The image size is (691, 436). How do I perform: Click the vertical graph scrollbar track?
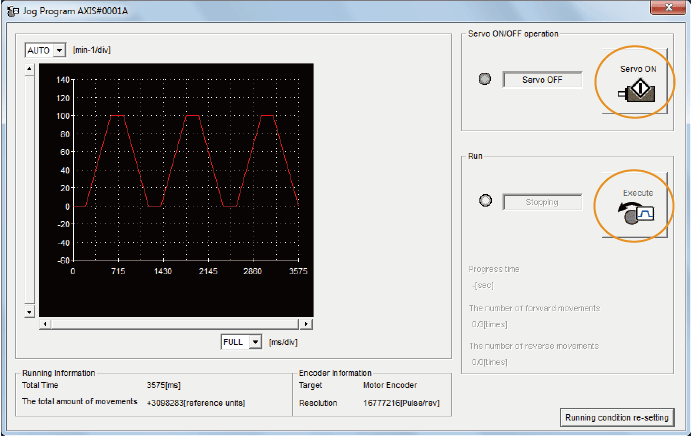29,190
